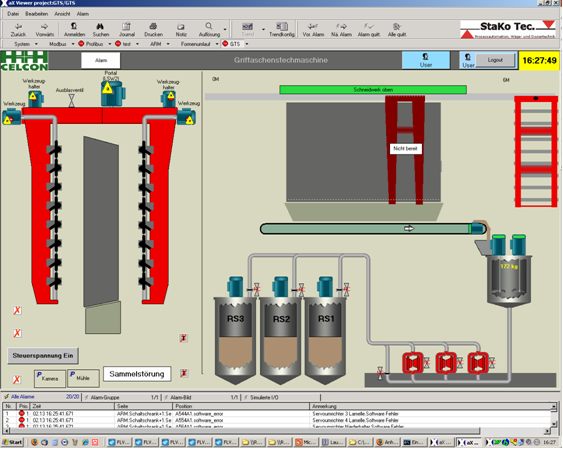The image size is (563, 449).
Task: Click the Portal motor icon
Action: (x=112, y=93)
